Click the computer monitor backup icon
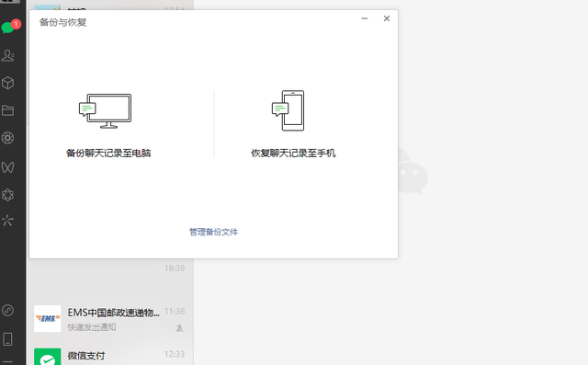Viewport: 588px width, 365px height. [x=106, y=111]
